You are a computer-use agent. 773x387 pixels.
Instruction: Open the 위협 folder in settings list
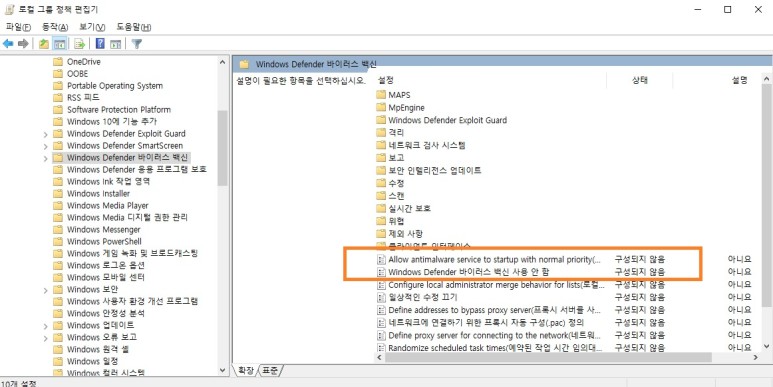[396, 221]
